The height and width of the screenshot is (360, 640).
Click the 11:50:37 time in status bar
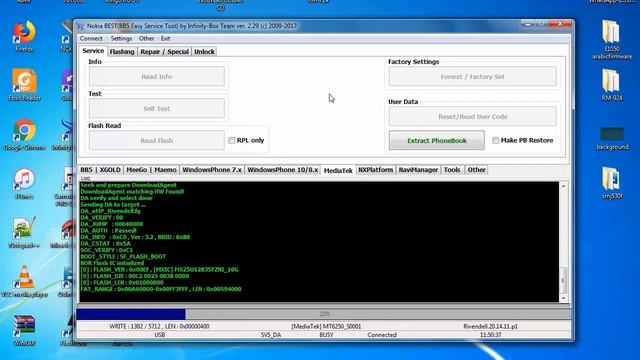point(490,335)
